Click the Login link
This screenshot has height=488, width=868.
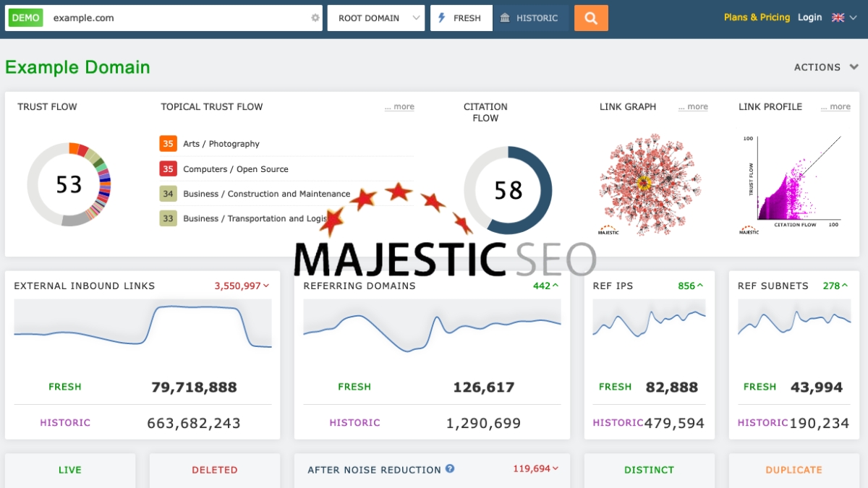tap(809, 17)
